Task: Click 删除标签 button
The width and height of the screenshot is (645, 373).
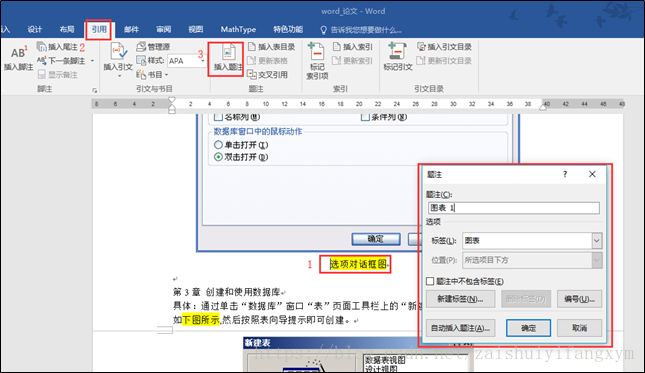Action: (526, 299)
